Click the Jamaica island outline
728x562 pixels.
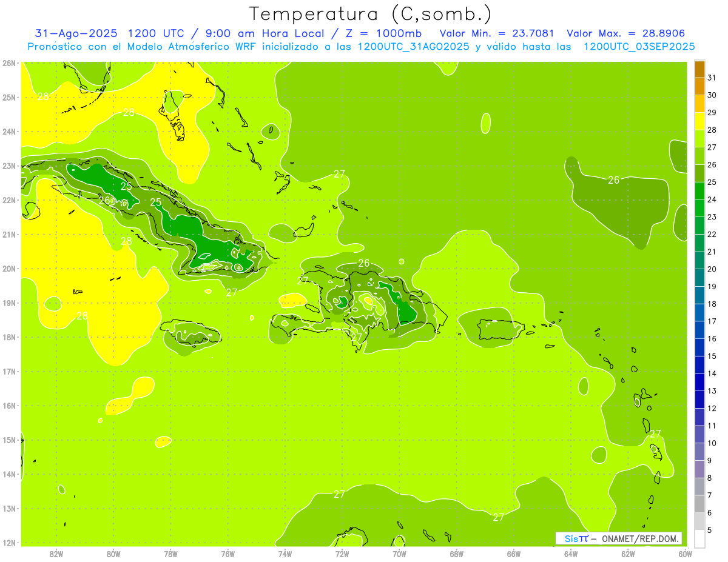pyautogui.click(x=191, y=332)
